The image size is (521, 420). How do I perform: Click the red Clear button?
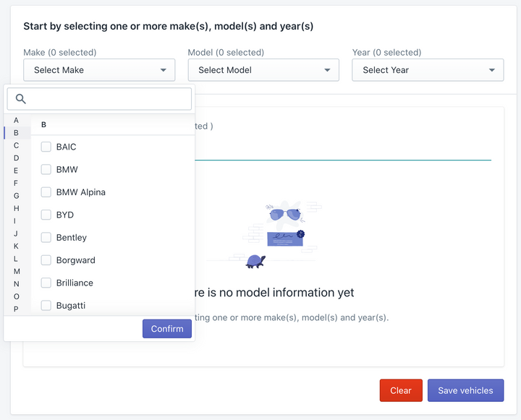point(401,390)
